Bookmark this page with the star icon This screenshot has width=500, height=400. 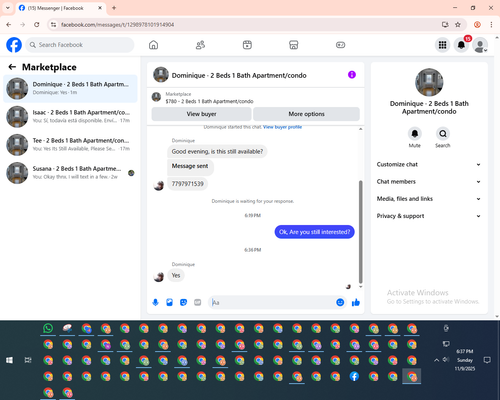tap(458, 25)
